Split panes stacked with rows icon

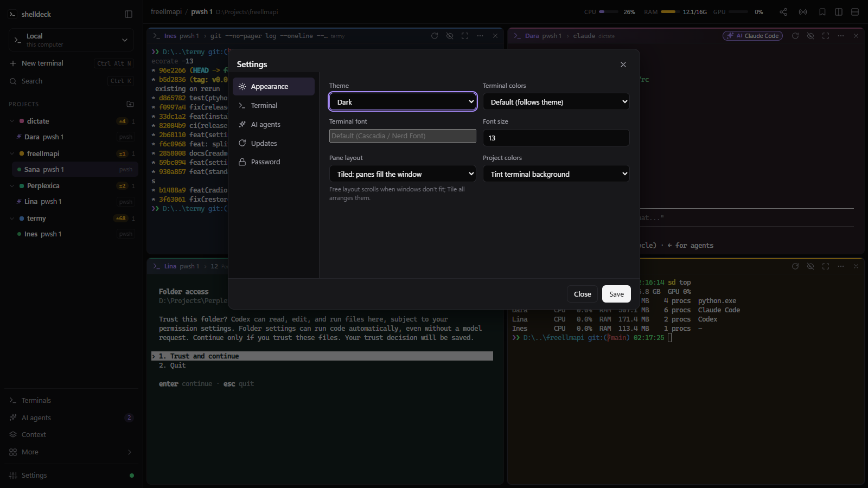pos(855,12)
